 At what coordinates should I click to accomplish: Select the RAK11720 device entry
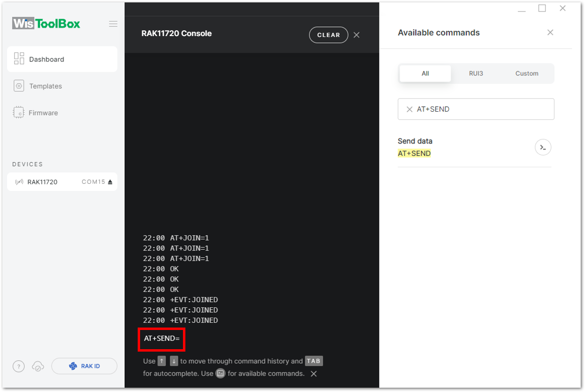(x=62, y=182)
